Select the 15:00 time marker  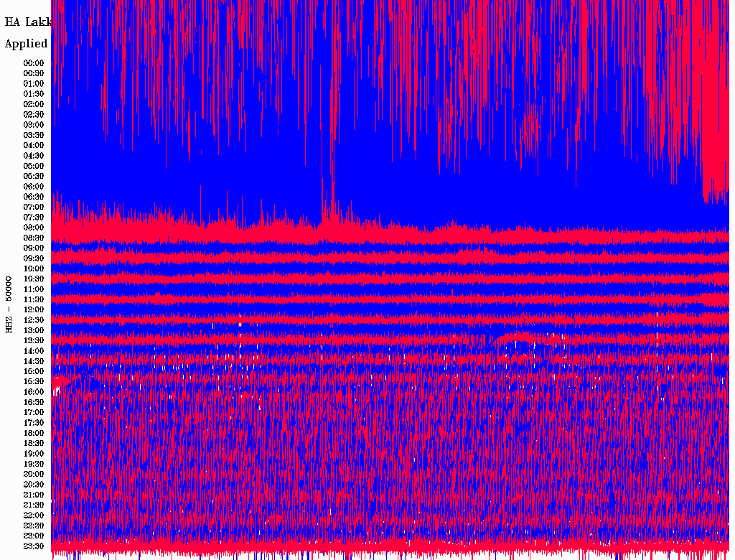[34, 371]
